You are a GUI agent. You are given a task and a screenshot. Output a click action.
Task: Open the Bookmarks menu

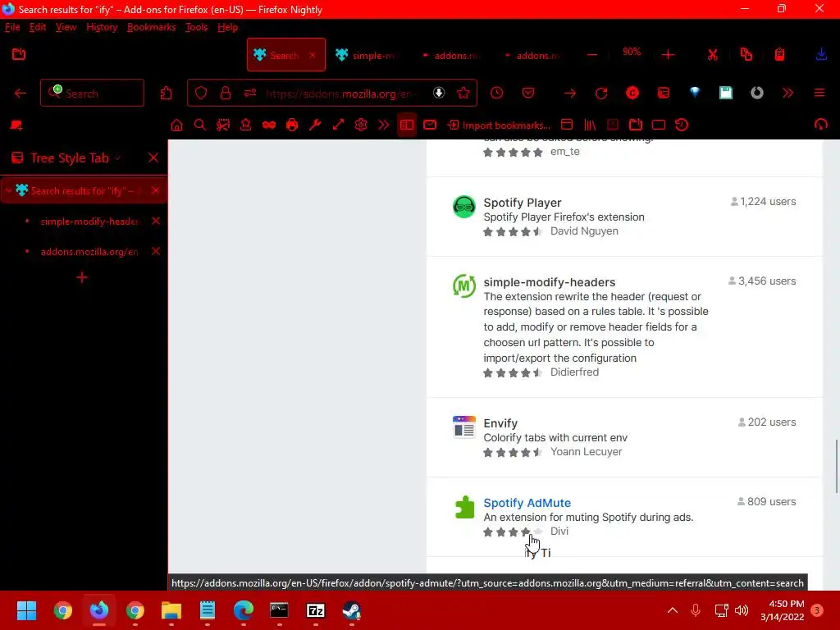coord(151,27)
